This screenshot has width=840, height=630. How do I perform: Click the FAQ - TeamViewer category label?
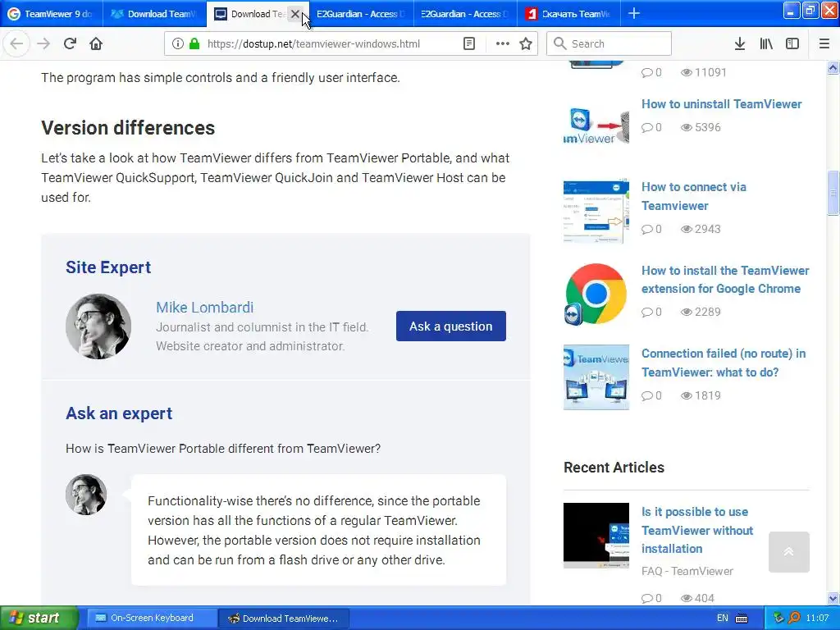coord(687,571)
